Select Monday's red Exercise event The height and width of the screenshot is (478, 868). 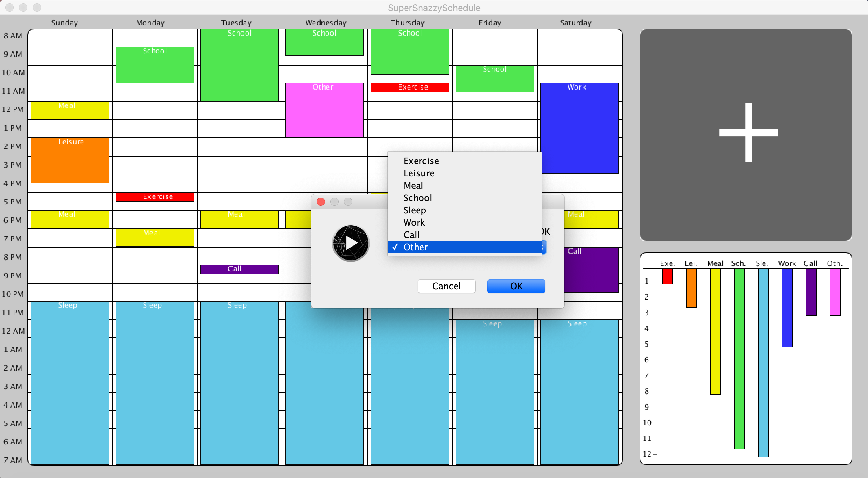(x=155, y=197)
